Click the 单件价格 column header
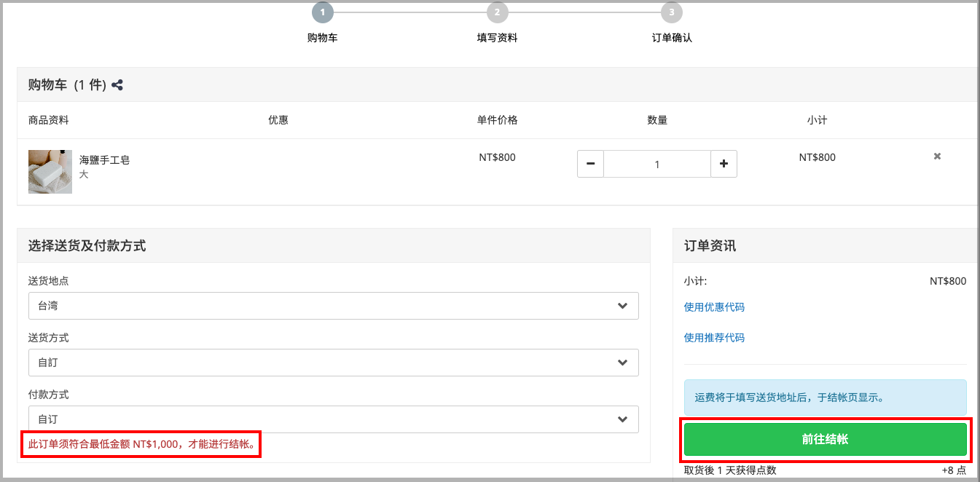 pyautogui.click(x=497, y=120)
